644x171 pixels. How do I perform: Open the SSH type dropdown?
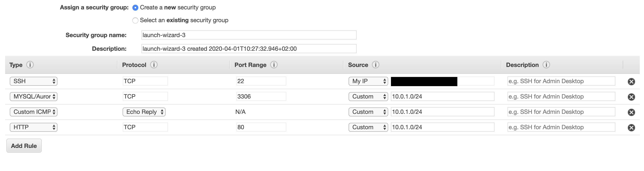[x=33, y=81]
